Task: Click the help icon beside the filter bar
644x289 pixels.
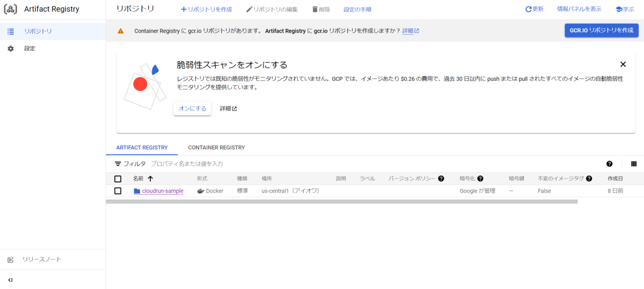Action: [610, 164]
